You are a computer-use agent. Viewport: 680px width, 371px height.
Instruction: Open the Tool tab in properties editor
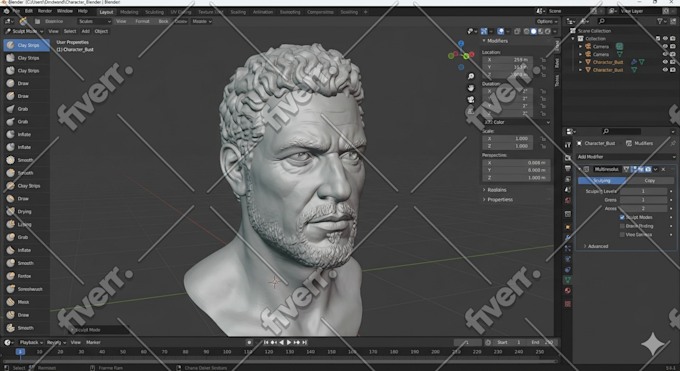568,145
